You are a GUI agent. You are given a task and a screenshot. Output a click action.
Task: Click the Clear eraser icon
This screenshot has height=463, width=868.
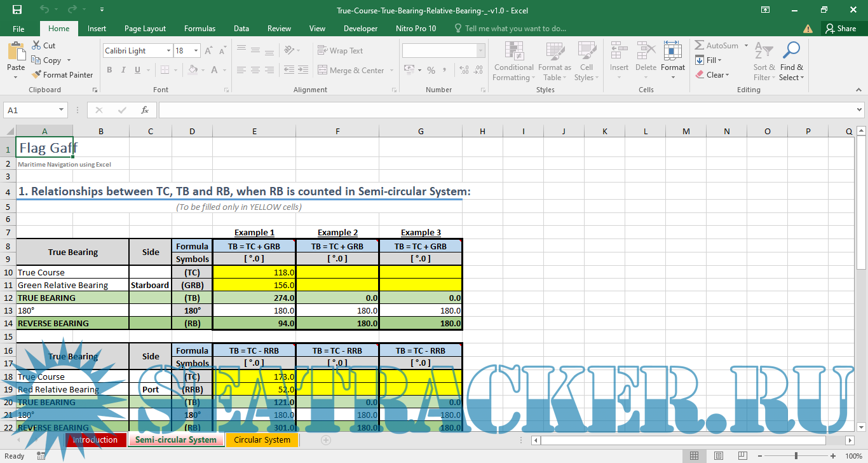pyautogui.click(x=700, y=74)
